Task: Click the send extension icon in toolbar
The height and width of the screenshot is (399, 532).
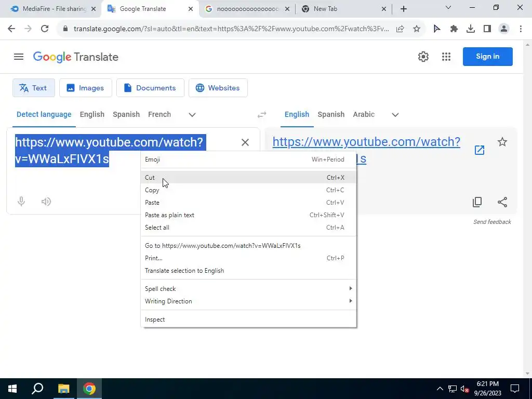Action: click(x=437, y=29)
